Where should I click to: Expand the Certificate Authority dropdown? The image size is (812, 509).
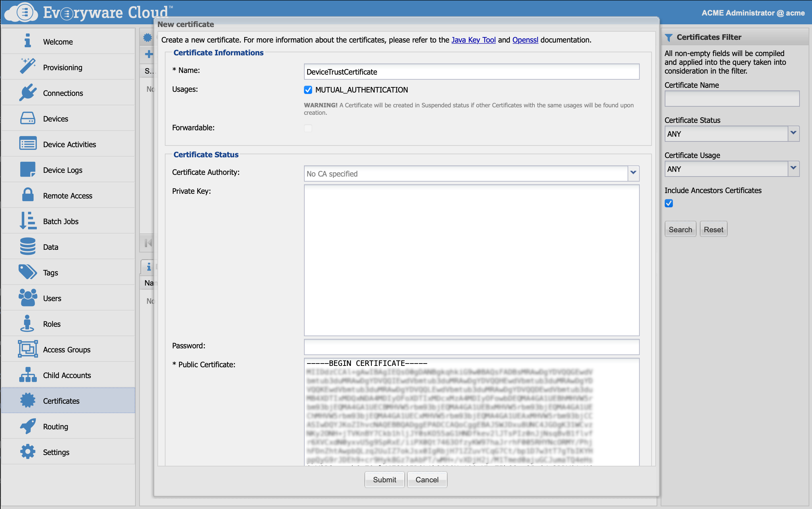[633, 173]
